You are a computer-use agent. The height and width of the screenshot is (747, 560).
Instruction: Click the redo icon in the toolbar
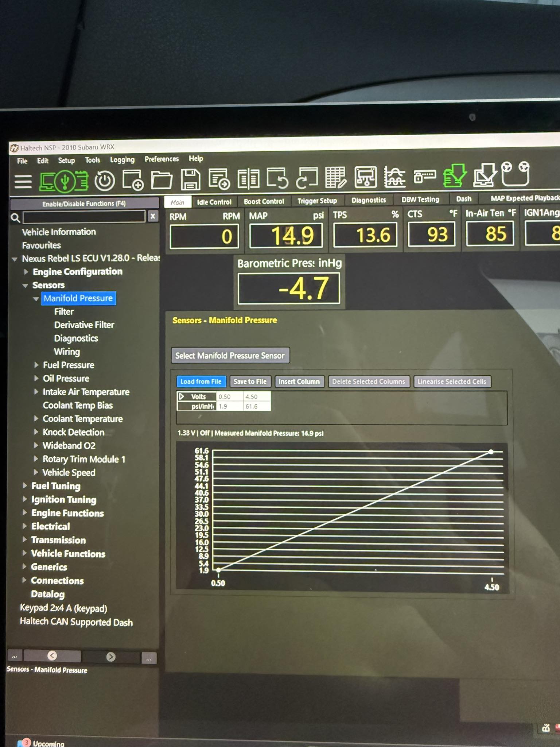coord(307,178)
